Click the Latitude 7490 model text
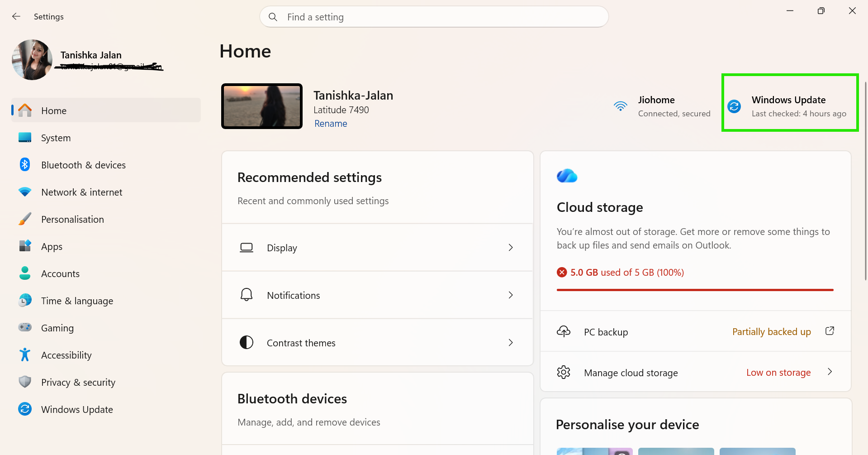Screen dimensions: 868x455 [341, 110]
